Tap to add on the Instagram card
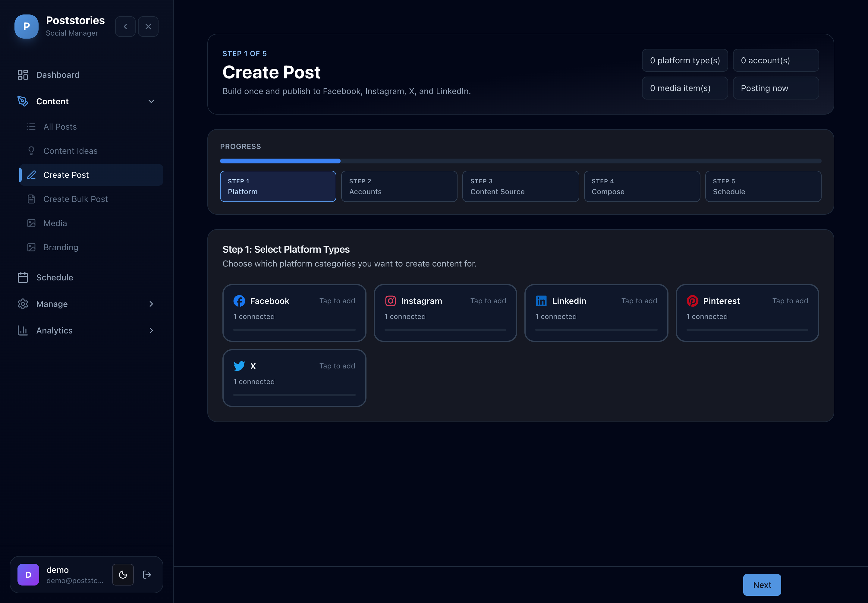 [x=488, y=301]
